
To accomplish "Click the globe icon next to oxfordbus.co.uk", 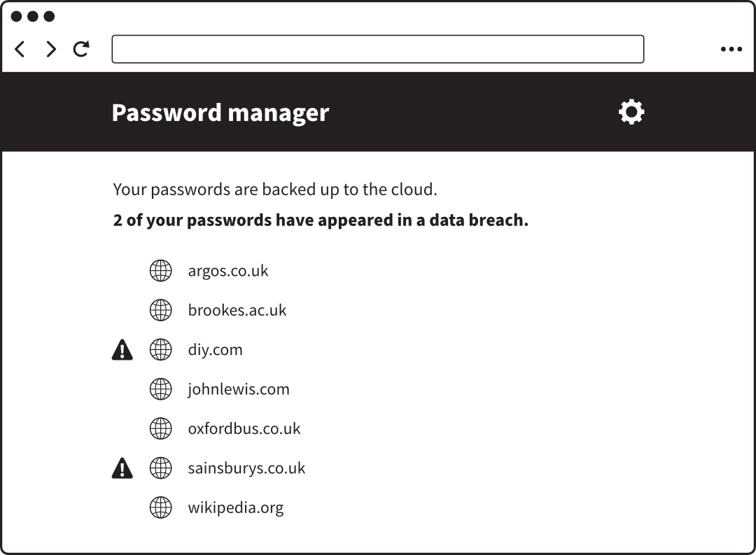I will [x=160, y=428].
